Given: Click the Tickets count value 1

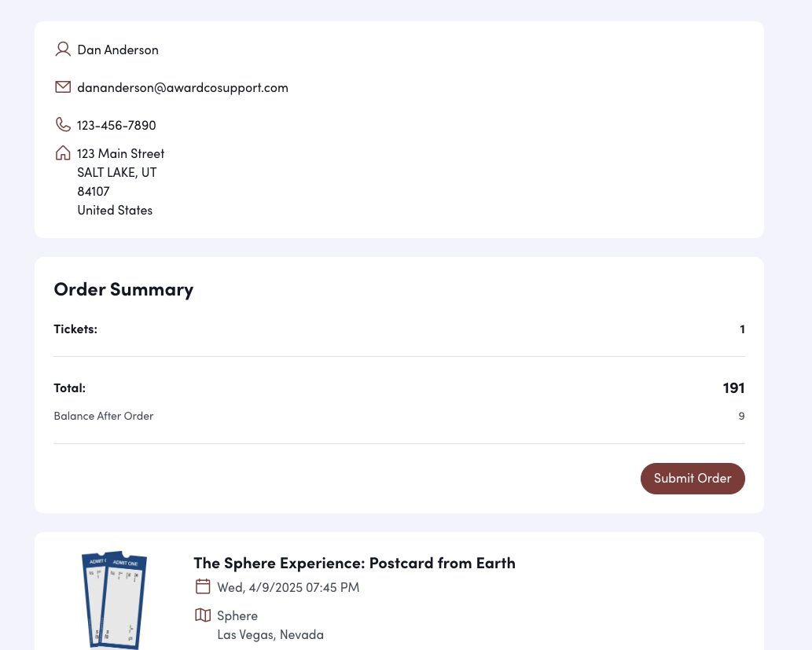Looking at the screenshot, I should pyautogui.click(x=742, y=329).
